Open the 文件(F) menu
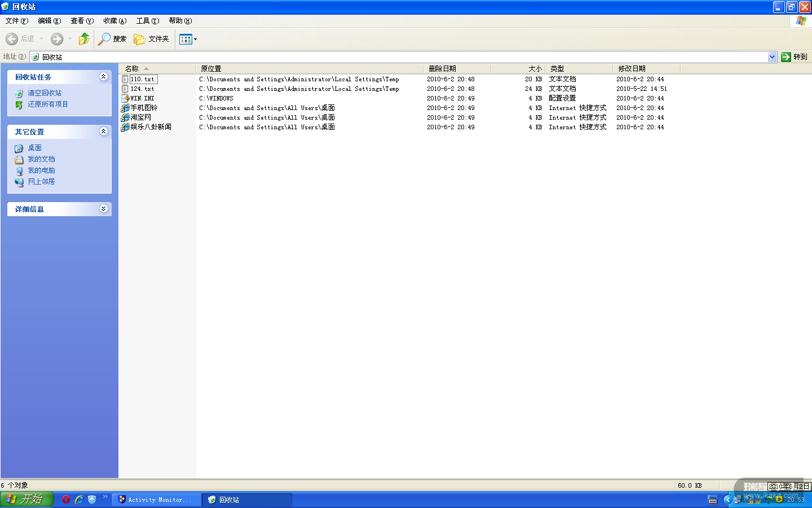This screenshot has width=812, height=508. [x=17, y=21]
